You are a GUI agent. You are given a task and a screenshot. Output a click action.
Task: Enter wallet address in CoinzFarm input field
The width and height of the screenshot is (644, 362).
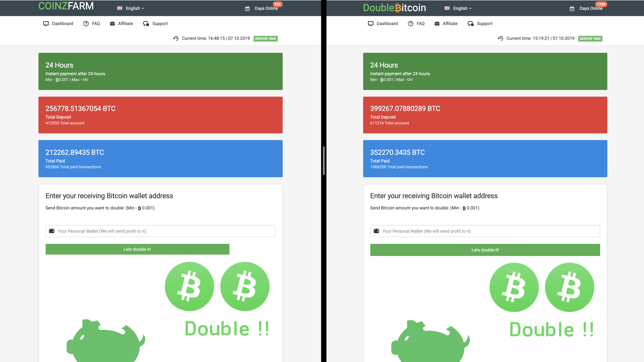tap(160, 231)
